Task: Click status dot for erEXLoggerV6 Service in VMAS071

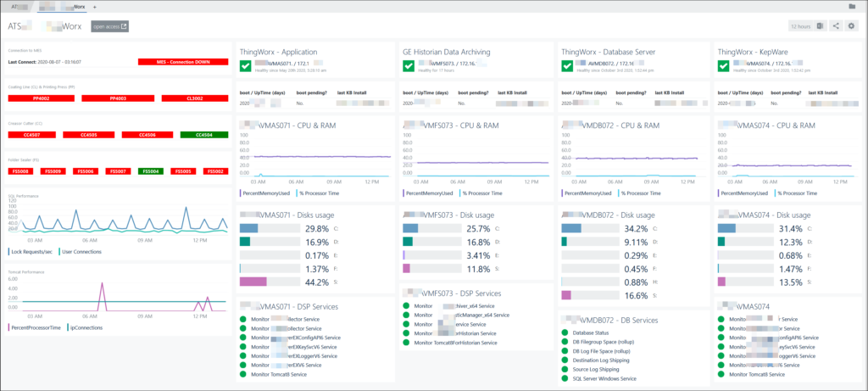Action: pos(243,355)
